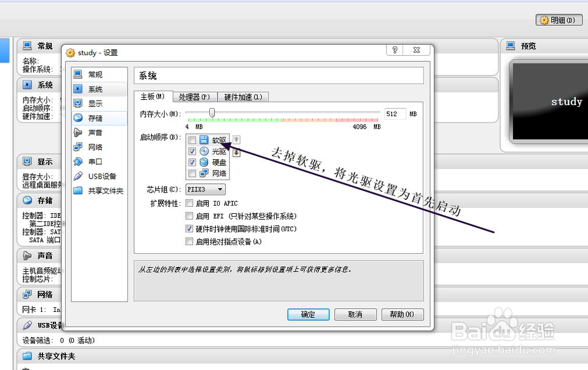
Task: Click the 常规 section icon in main window
Action: point(27,46)
